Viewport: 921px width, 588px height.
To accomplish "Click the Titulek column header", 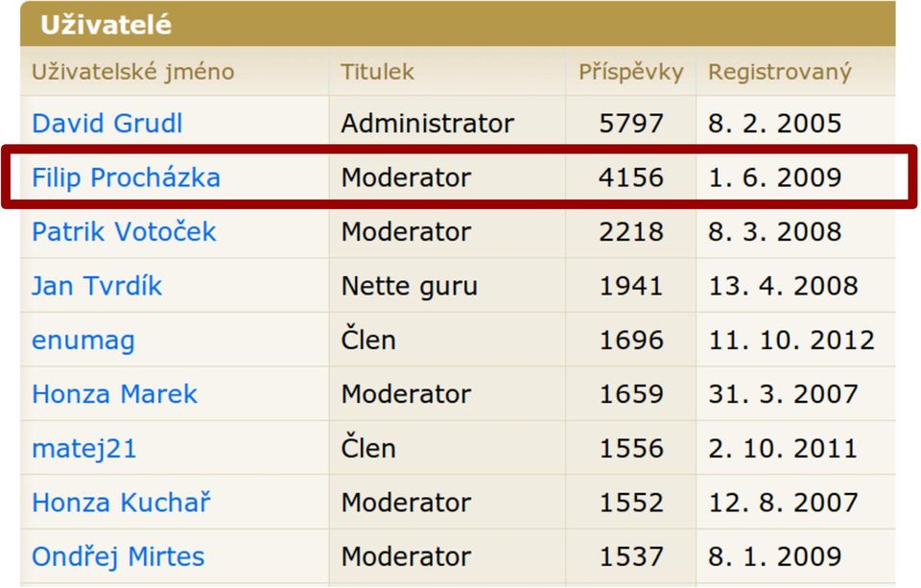I will [x=377, y=72].
